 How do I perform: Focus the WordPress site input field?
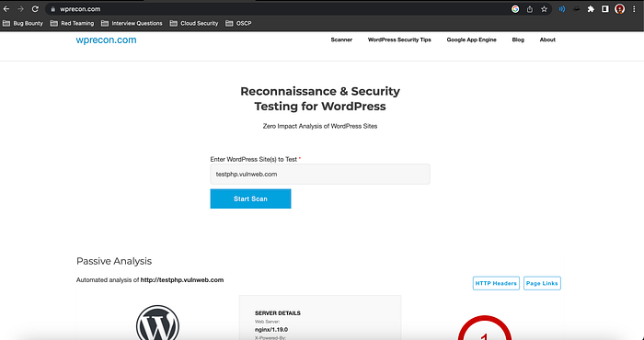point(320,174)
